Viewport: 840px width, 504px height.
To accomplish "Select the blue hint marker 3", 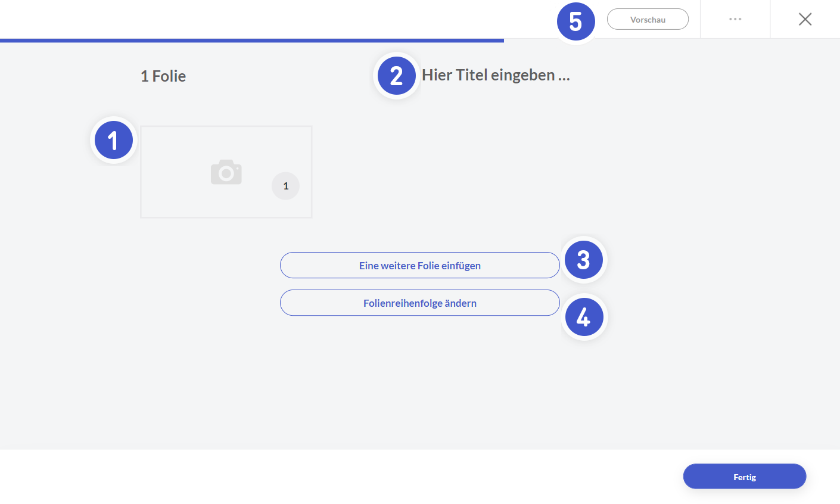I will point(583,260).
